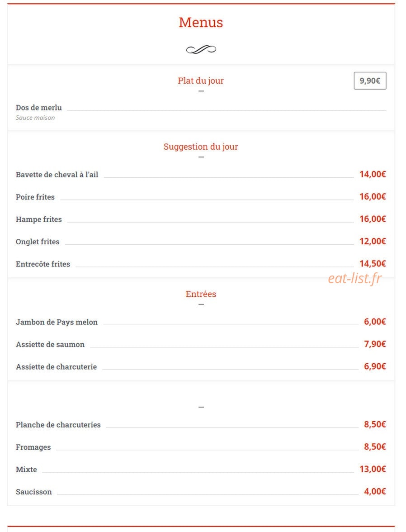Click the Poire frites menu entry
The image size is (406, 532).
click(35, 197)
